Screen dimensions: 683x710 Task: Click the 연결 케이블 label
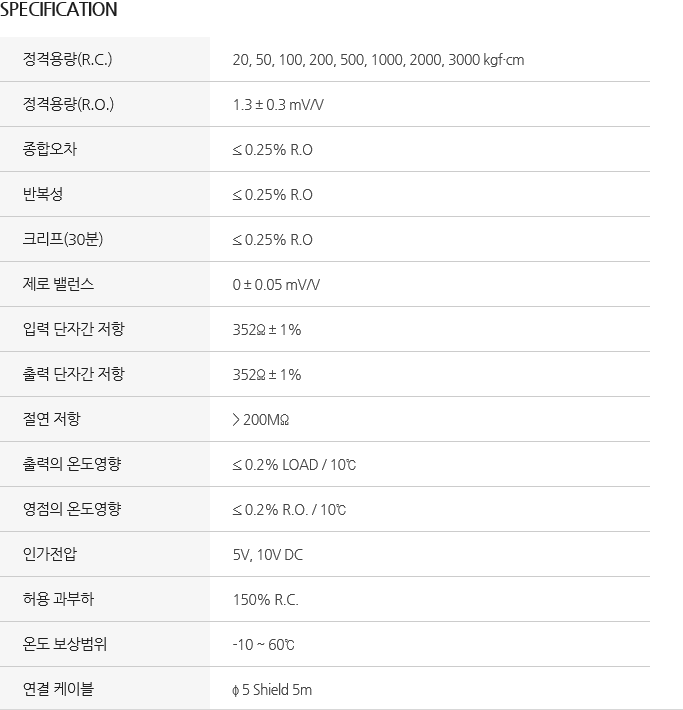click(58, 689)
